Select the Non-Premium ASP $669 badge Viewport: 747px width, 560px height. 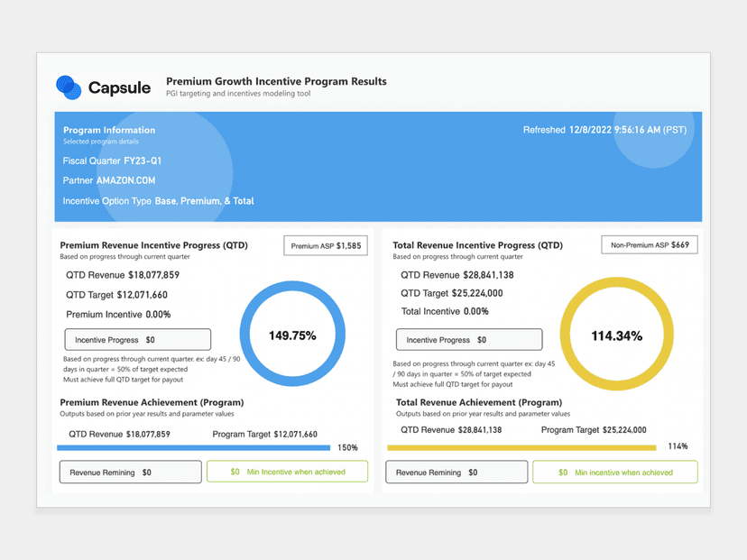649,243
